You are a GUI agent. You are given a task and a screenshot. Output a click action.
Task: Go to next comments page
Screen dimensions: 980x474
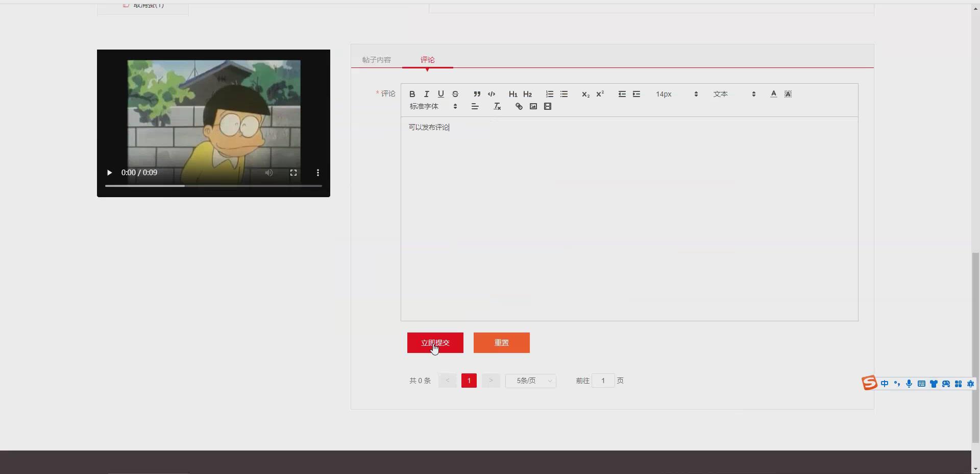tap(491, 381)
